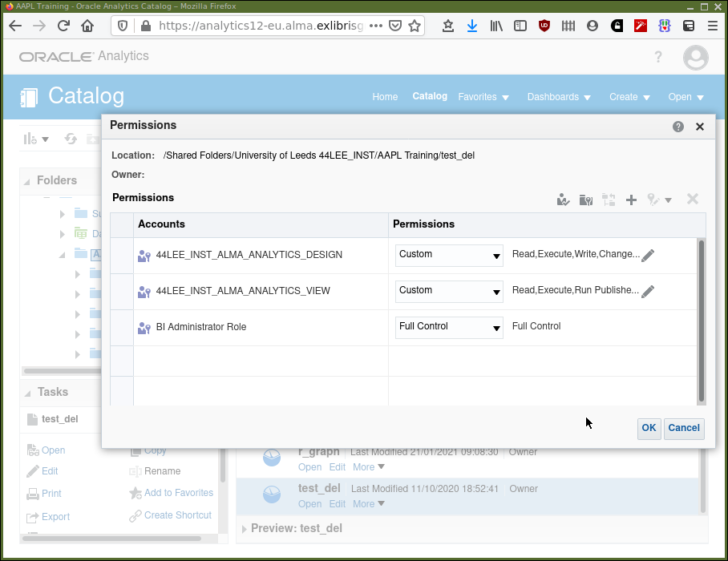Viewport: 728px width, 561px height.
Task: Open the user account avatar menu
Action: (695, 58)
